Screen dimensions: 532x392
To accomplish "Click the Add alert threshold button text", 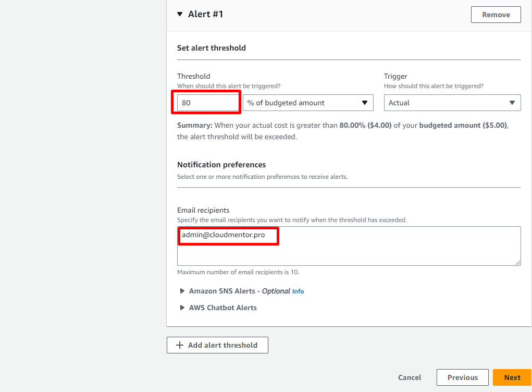I will point(222,345).
